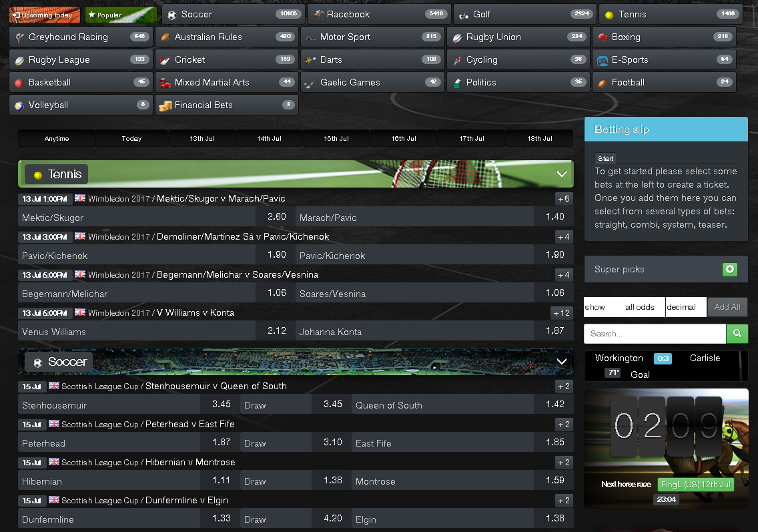Screen dimensions: 758x532
Task: Bet on Stenhousemuir at 3.45
Action: [x=128, y=405]
